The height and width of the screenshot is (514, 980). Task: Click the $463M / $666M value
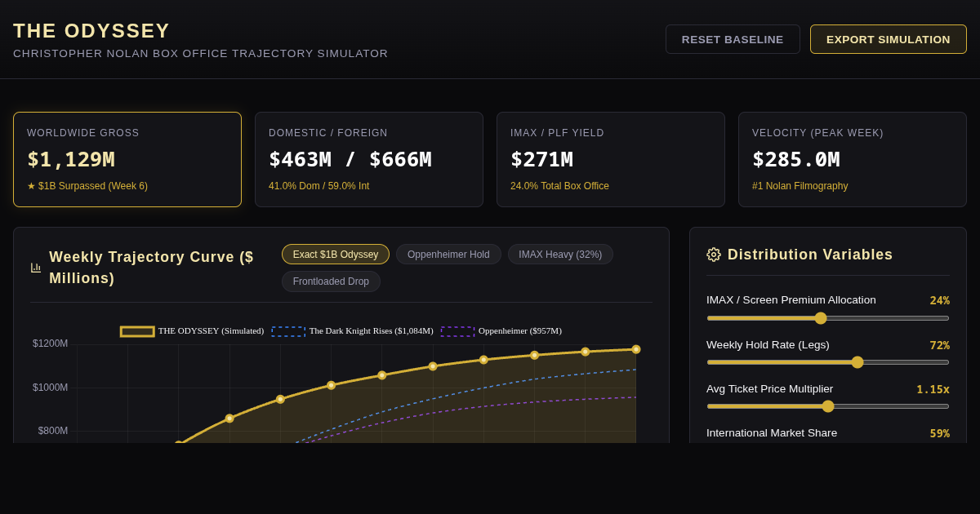(x=350, y=159)
